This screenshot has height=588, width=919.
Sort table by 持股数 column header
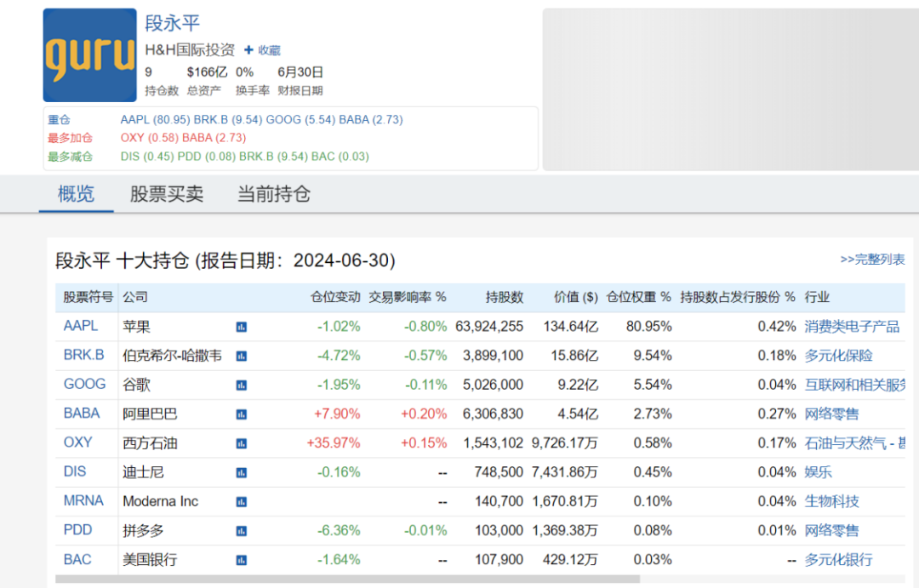504,297
